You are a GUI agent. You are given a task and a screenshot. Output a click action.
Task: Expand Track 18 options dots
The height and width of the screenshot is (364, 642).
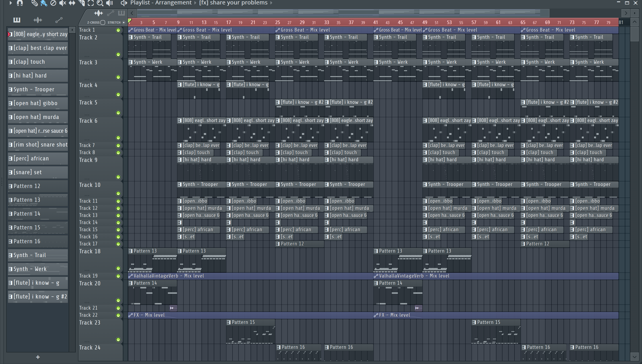pos(87,270)
